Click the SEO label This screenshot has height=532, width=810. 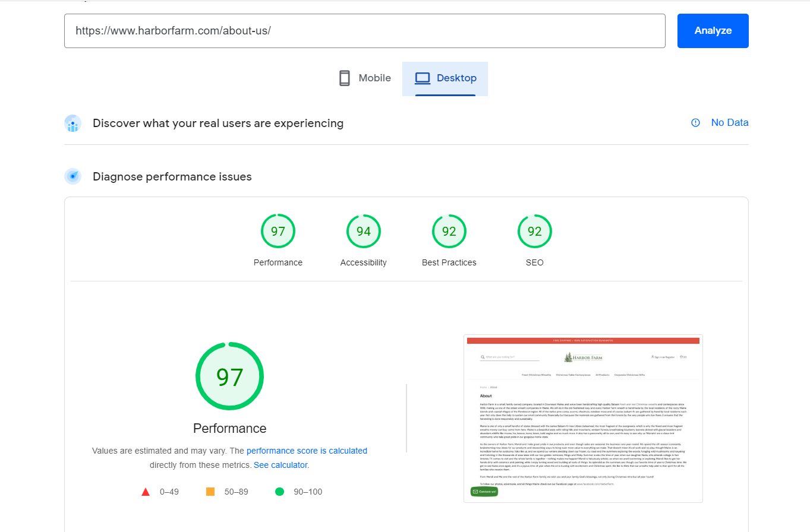click(x=535, y=262)
